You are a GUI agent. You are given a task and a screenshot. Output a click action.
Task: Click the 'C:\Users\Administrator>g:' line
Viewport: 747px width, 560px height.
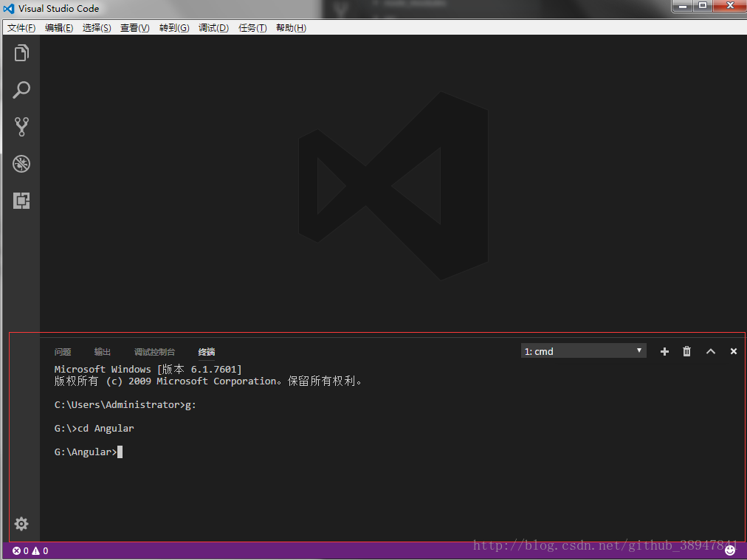[x=125, y=405]
